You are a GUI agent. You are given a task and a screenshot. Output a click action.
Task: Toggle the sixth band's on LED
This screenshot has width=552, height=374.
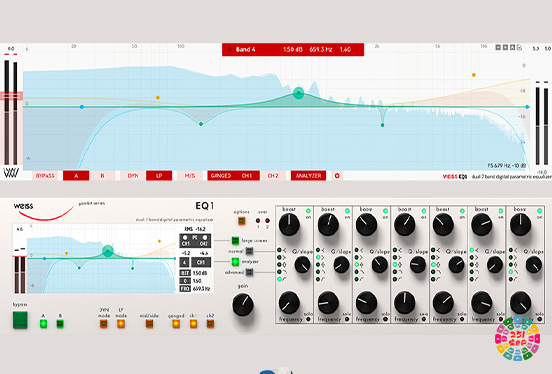click(501, 211)
